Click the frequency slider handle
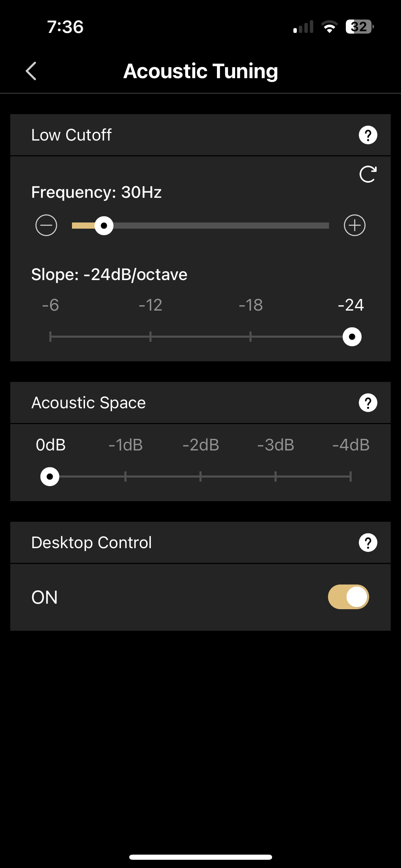The height and width of the screenshot is (868, 401). click(104, 226)
